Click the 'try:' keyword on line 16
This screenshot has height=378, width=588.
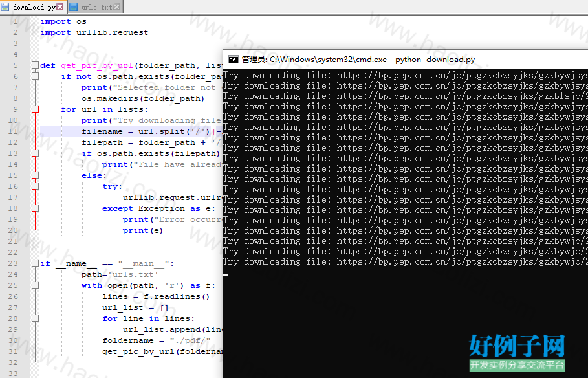pos(112,186)
